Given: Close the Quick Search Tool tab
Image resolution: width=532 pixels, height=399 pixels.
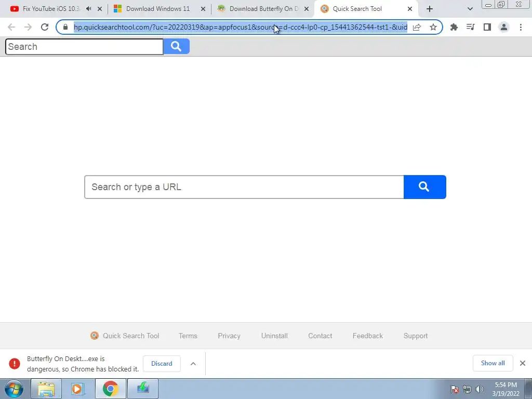Looking at the screenshot, I should tap(410, 9).
